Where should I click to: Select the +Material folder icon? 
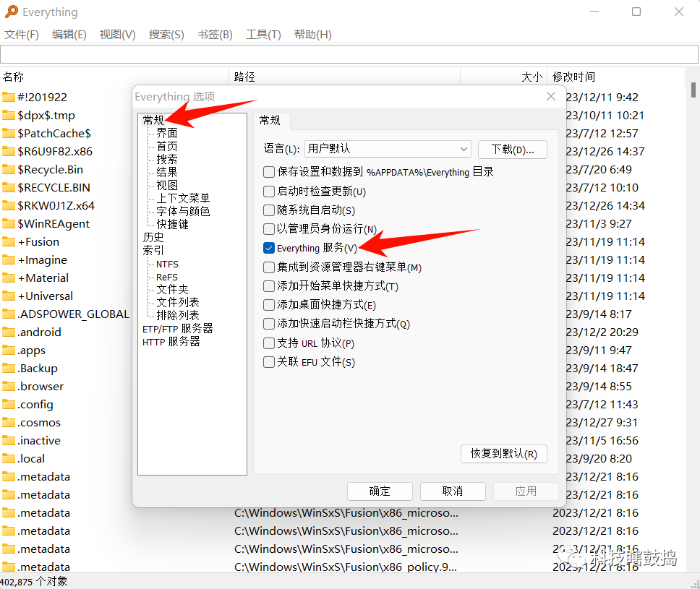(x=9, y=278)
